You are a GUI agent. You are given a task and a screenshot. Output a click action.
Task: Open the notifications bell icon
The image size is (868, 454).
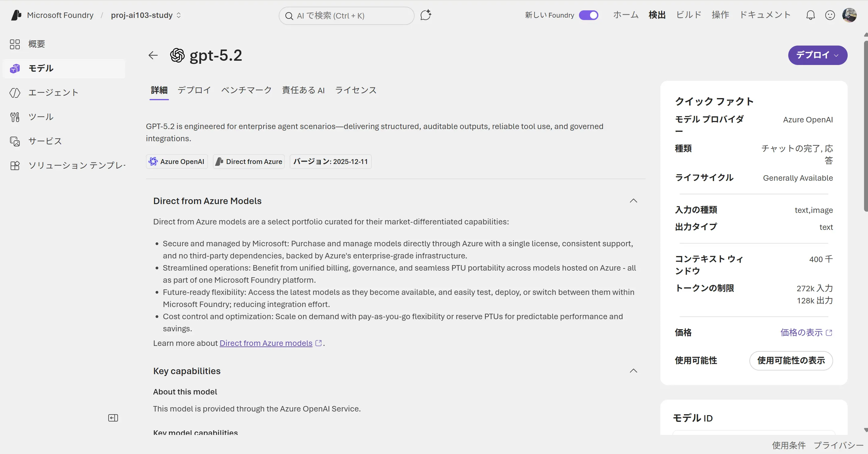pos(810,15)
